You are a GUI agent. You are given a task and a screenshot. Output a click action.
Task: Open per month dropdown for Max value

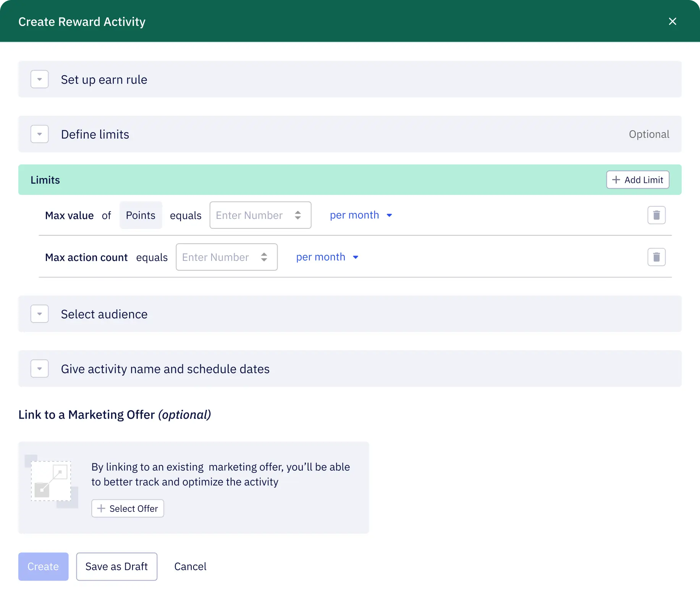[x=361, y=215]
